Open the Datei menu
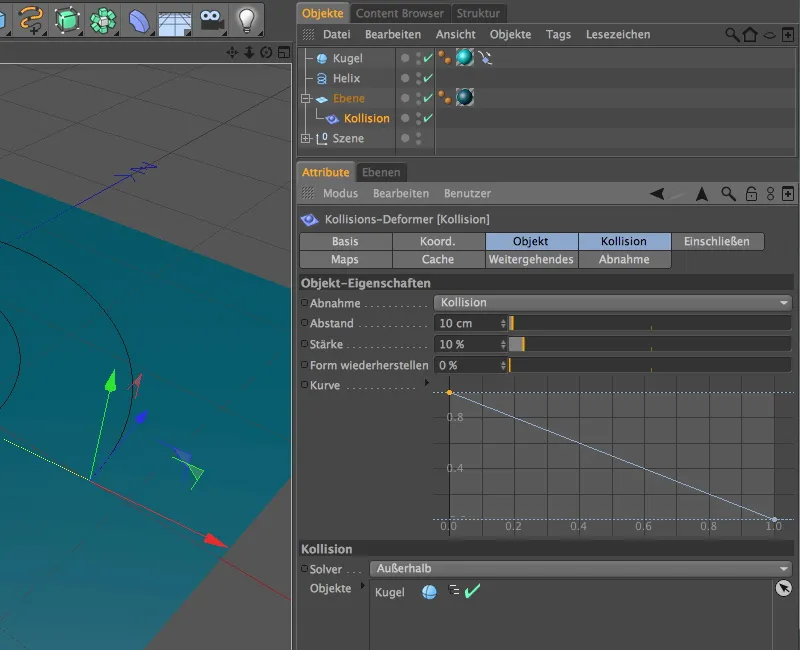The height and width of the screenshot is (650, 800). [336, 35]
